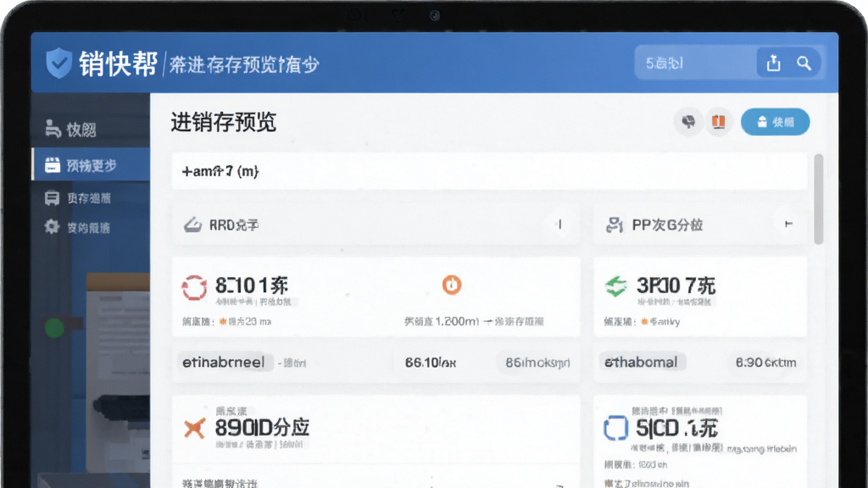The height and width of the screenshot is (488, 868).
Task: Open the sidebar settings item with gear icon
Action: pos(90,227)
